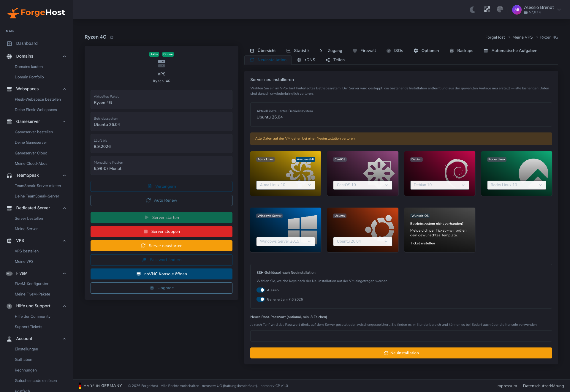Open the color palette theme icon

pyautogui.click(x=500, y=10)
